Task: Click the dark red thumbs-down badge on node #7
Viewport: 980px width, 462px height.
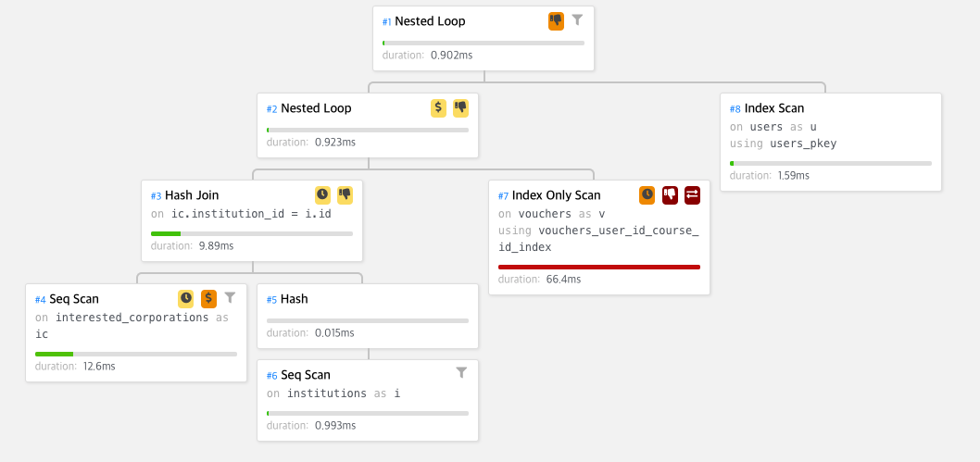Action: (670, 194)
